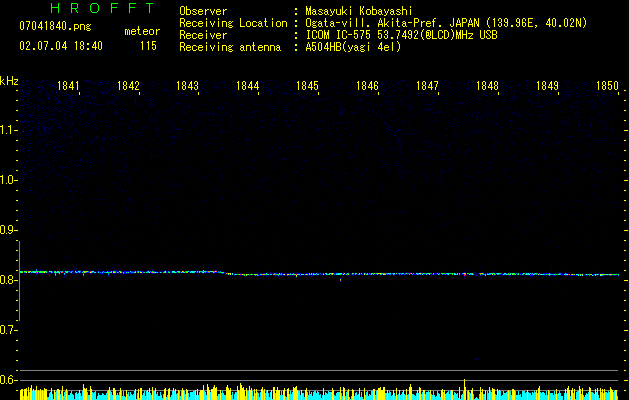The width and height of the screenshot is (629, 400).
Task: Click the 1.1 kHz axis label
Action: [x=7, y=130]
